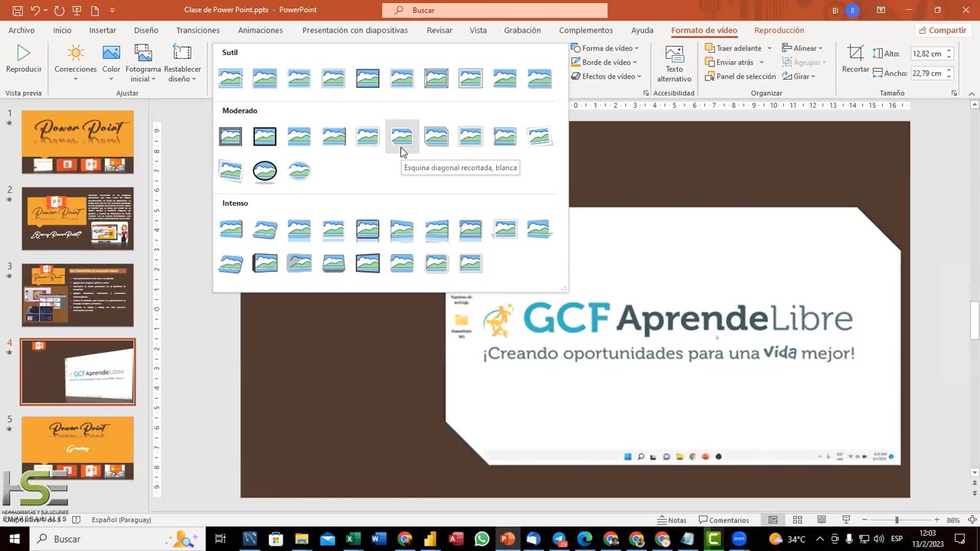Switch to Normal view icon in status bar

coord(773,520)
